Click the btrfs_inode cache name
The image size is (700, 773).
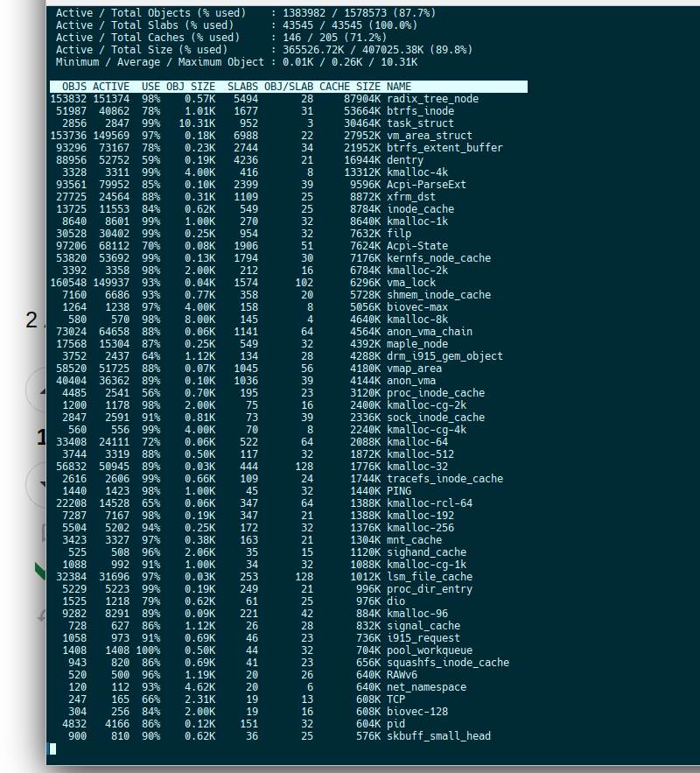420,111
